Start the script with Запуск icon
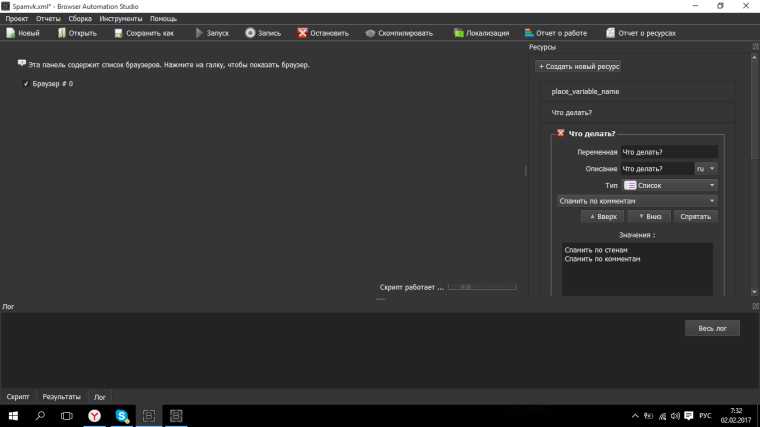Image resolution: width=760 pixels, height=427 pixels. [199, 33]
